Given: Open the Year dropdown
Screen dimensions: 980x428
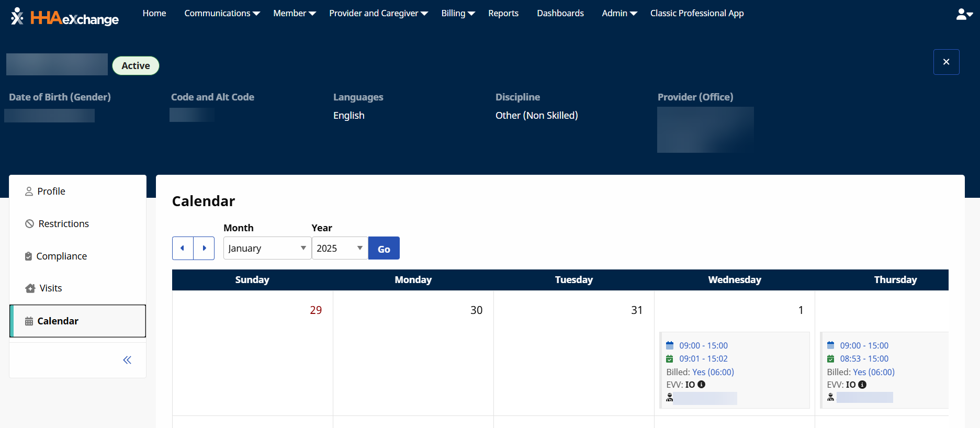Looking at the screenshot, I should [x=340, y=248].
